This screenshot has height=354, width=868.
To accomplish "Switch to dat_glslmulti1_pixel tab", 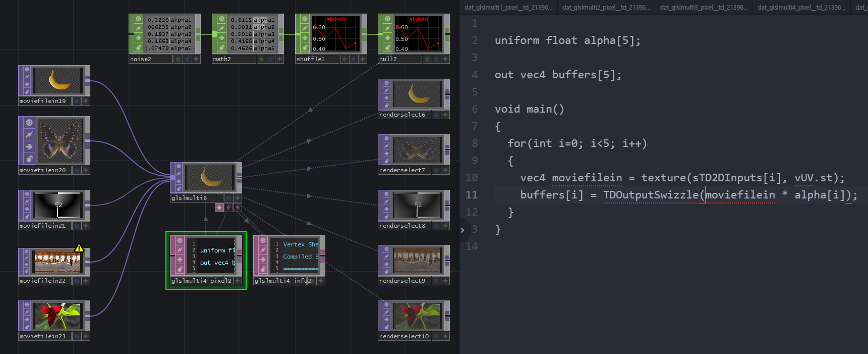I will (x=508, y=7).
